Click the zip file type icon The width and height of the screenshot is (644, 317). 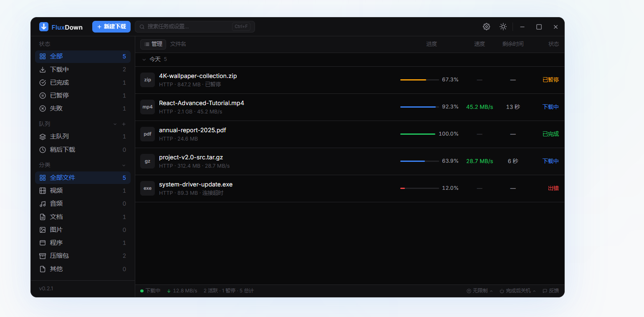147,80
